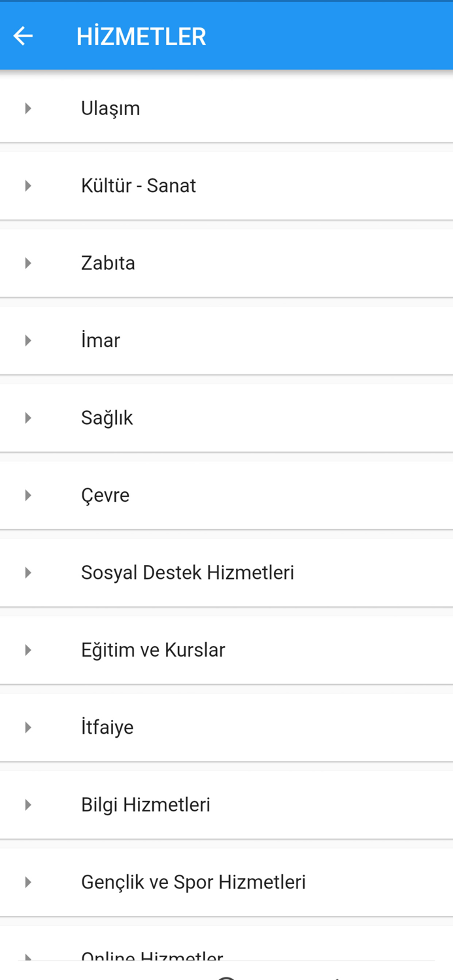Click the disclosure triangle next to Ulaşım
Screen dimensions: 453x980
pos(27,108)
